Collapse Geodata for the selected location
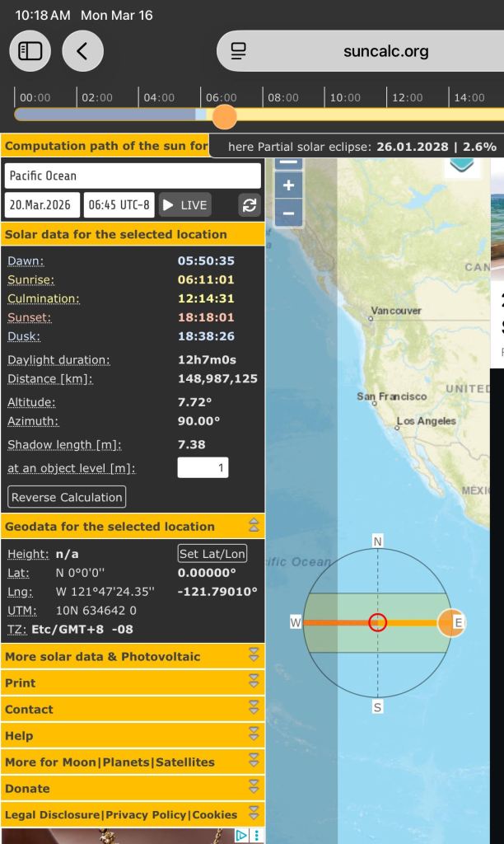The width and height of the screenshot is (504, 844). [x=254, y=526]
